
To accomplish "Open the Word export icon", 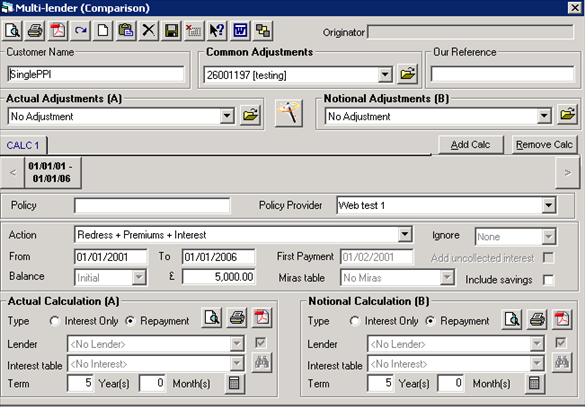I will pyautogui.click(x=240, y=31).
